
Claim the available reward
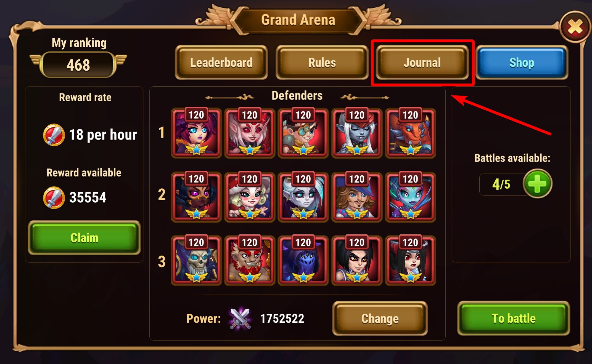click(x=84, y=238)
